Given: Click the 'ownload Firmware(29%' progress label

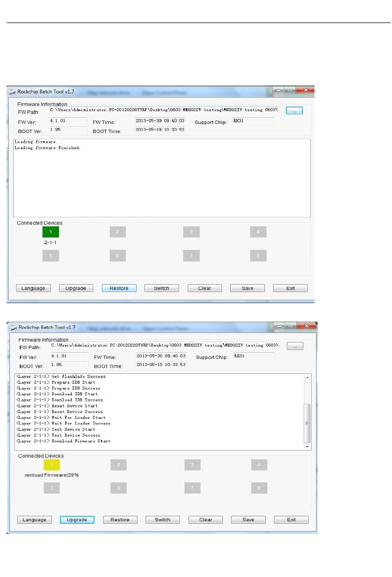Looking at the screenshot, I should [x=52, y=475].
